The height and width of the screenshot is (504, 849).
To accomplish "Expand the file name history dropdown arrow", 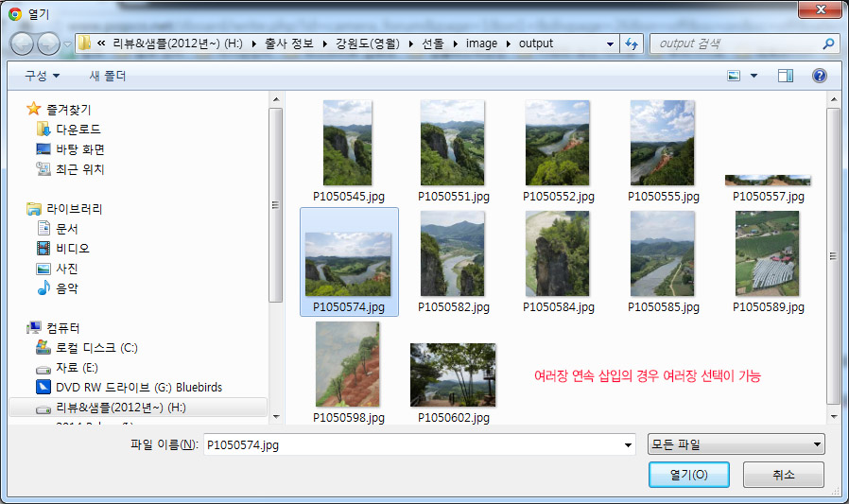I will click(627, 444).
